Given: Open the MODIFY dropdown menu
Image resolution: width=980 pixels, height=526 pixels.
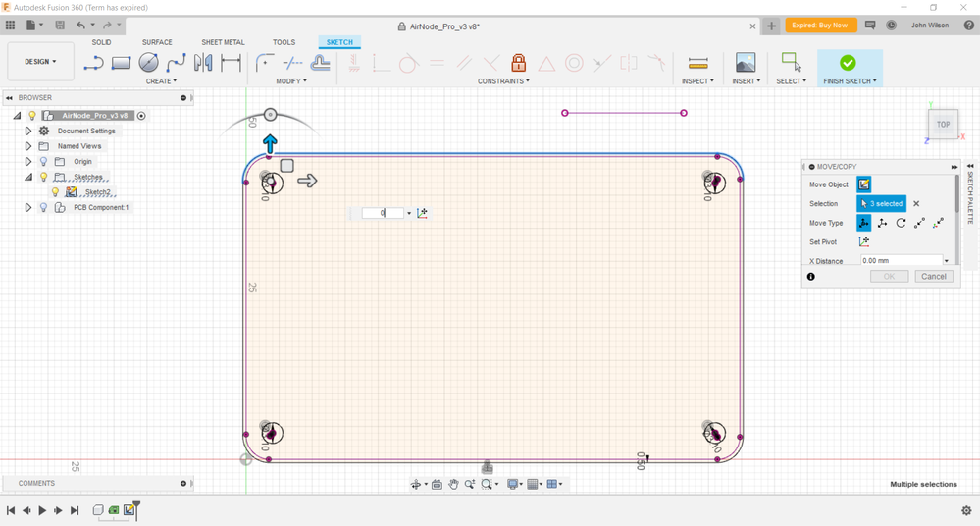Looking at the screenshot, I should [291, 81].
